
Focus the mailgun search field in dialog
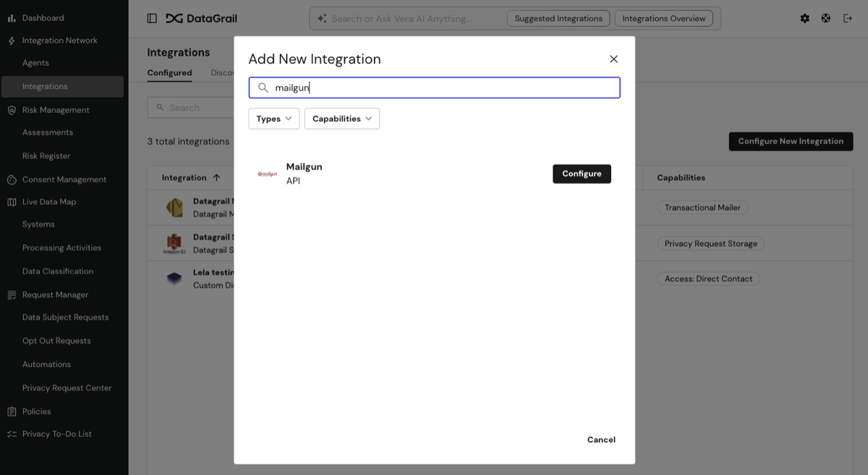[434, 88]
